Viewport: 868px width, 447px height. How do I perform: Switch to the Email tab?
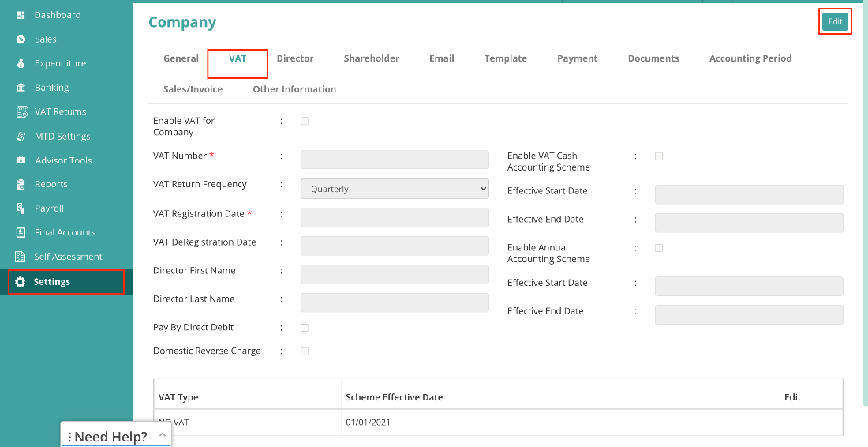click(442, 58)
